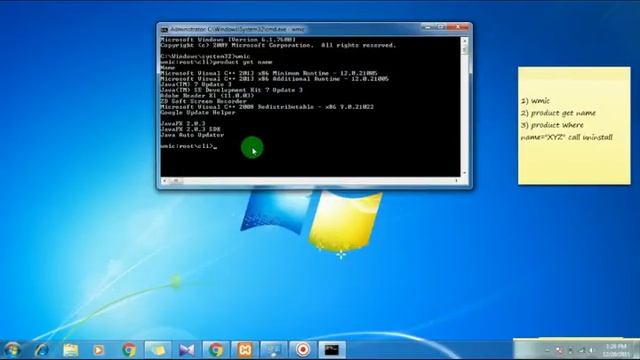Click 'name="XYZ" call uninstall' on sticky note

click(567, 137)
